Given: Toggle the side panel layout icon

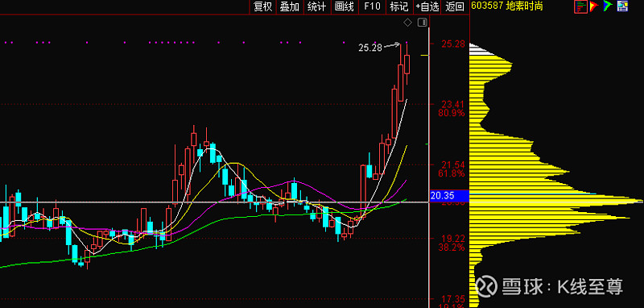Looking at the screenshot, I should [x=422, y=23].
